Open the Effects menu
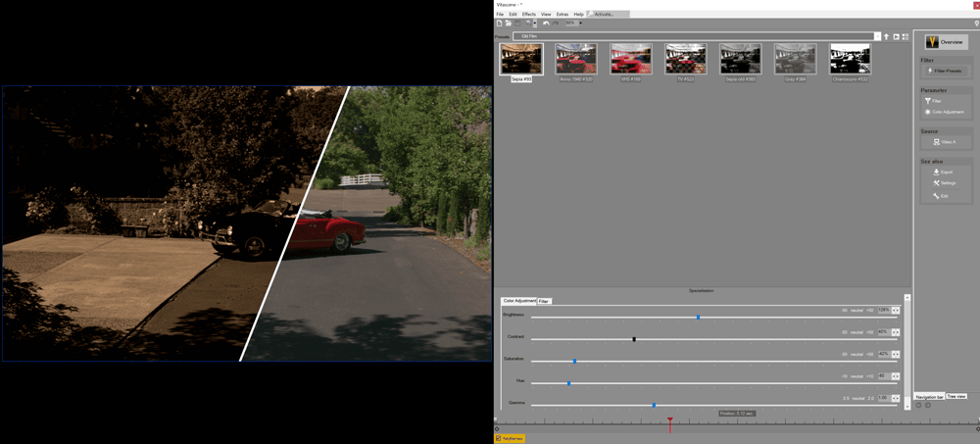980x444 pixels. pos(528,15)
